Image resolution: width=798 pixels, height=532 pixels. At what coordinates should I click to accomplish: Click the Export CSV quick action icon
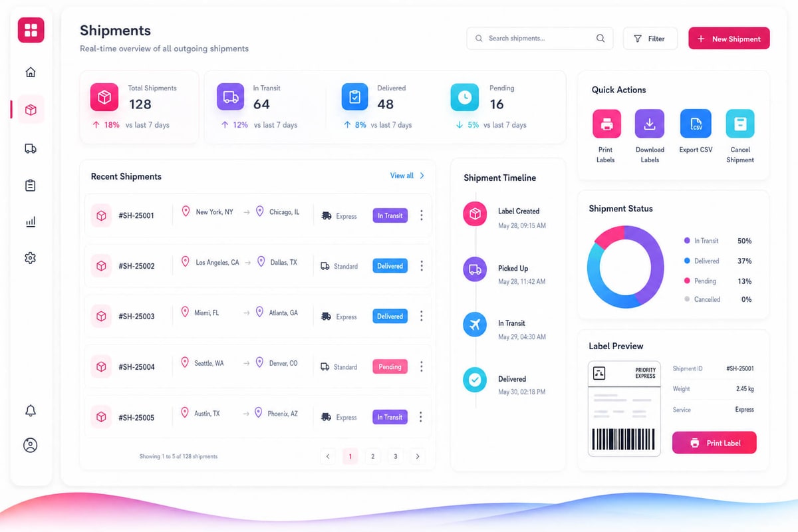(x=696, y=124)
